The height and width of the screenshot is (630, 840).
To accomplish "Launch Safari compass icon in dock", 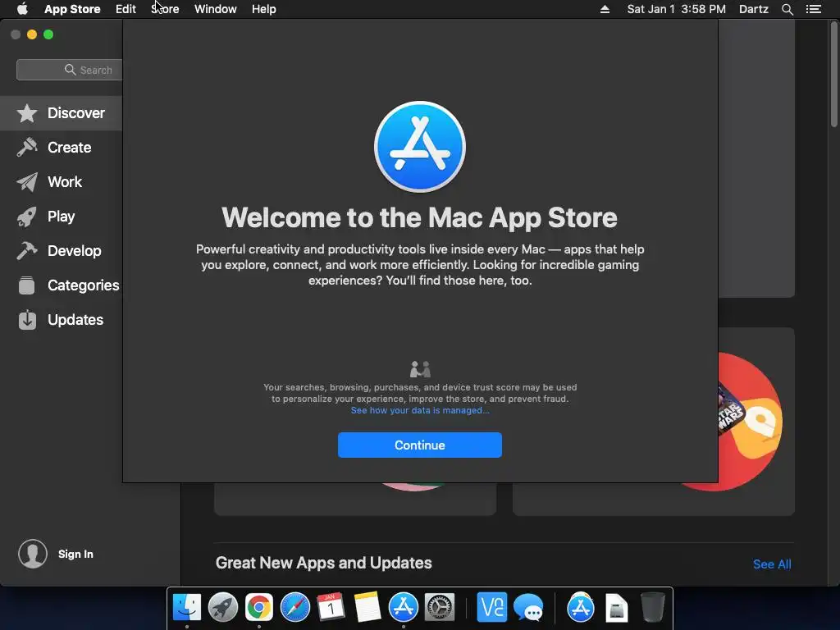I will pyautogui.click(x=295, y=607).
